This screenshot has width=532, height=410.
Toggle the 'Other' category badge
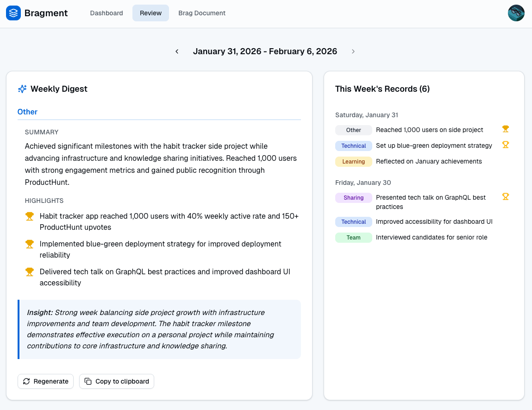(x=353, y=130)
